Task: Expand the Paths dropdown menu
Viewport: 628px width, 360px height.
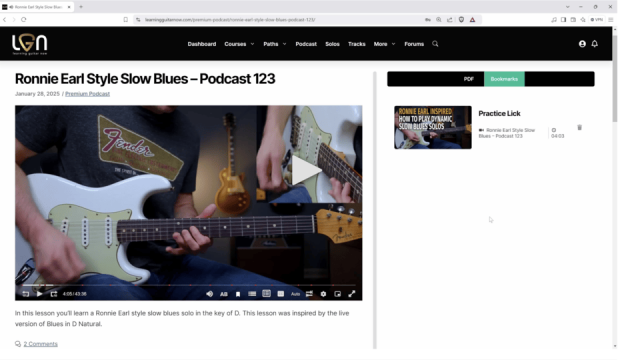Action: pos(275,44)
